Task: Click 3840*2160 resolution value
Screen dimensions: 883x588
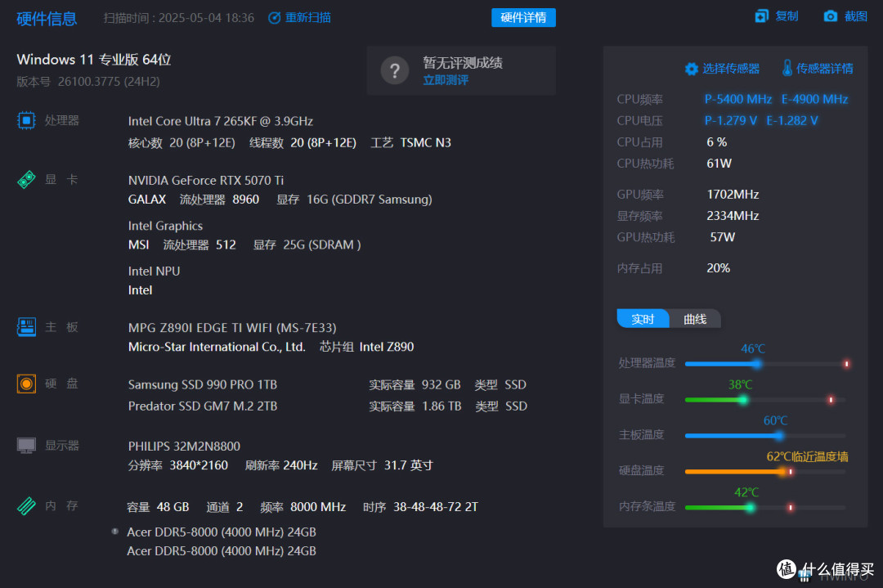Action: [199, 465]
